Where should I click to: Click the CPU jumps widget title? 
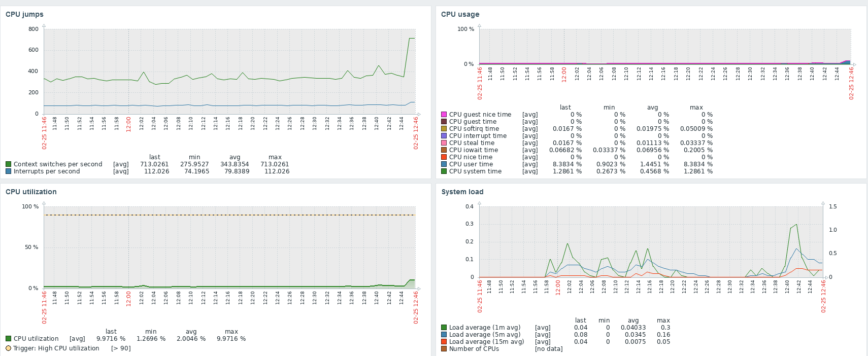(24, 14)
